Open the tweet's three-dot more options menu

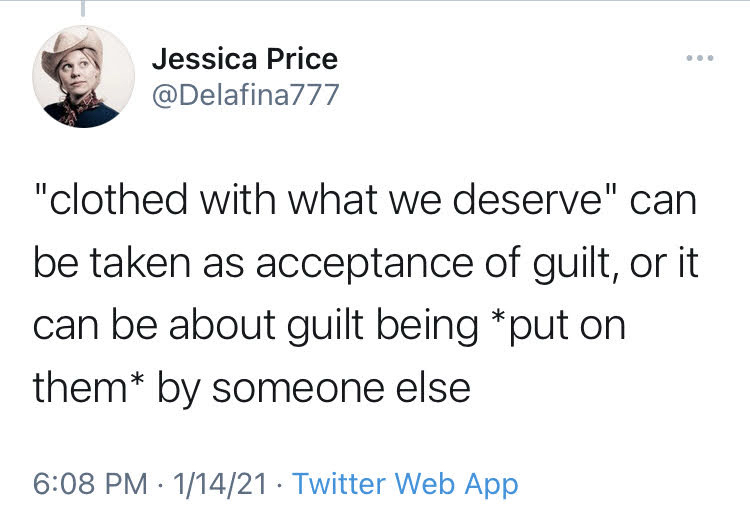tap(698, 60)
